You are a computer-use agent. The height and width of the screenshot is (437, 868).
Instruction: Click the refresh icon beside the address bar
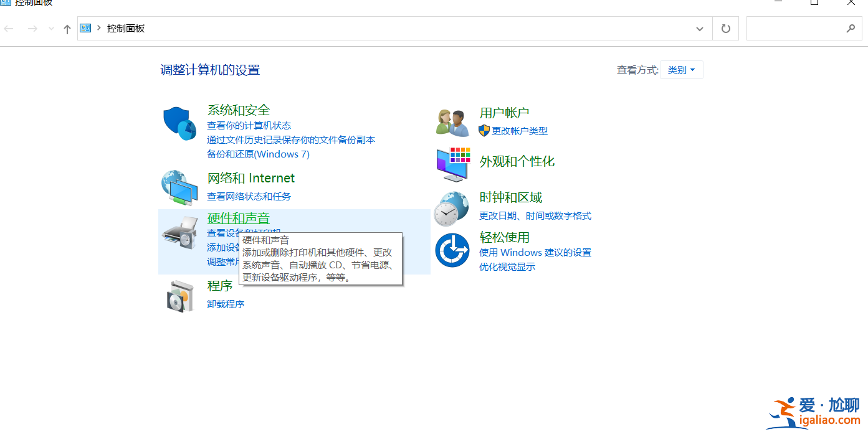coord(725,28)
